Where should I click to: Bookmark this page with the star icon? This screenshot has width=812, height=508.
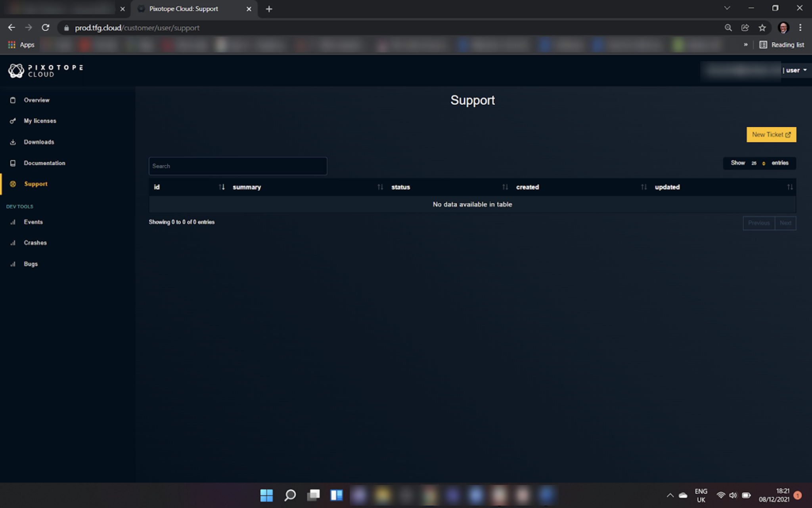click(x=762, y=28)
